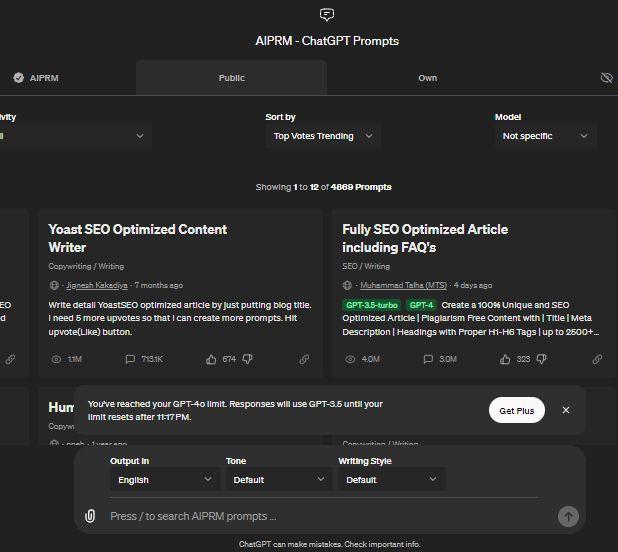The image size is (618, 552).
Task: Click the Yoast SEO prompt description text
Action: pos(180,318)
